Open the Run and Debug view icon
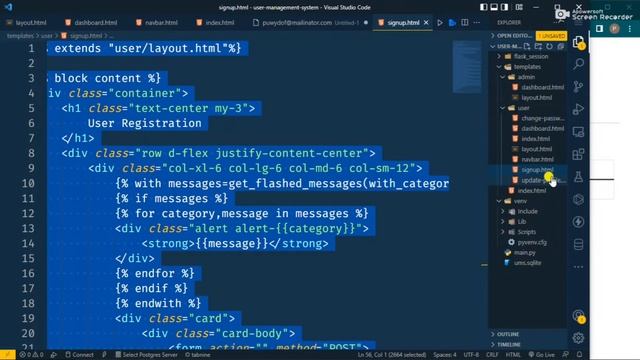 578,109
